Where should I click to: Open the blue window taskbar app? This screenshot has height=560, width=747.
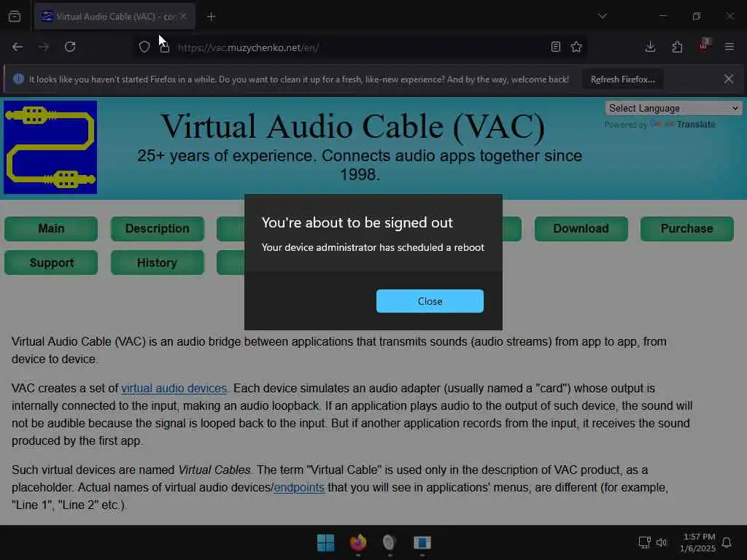422,542
